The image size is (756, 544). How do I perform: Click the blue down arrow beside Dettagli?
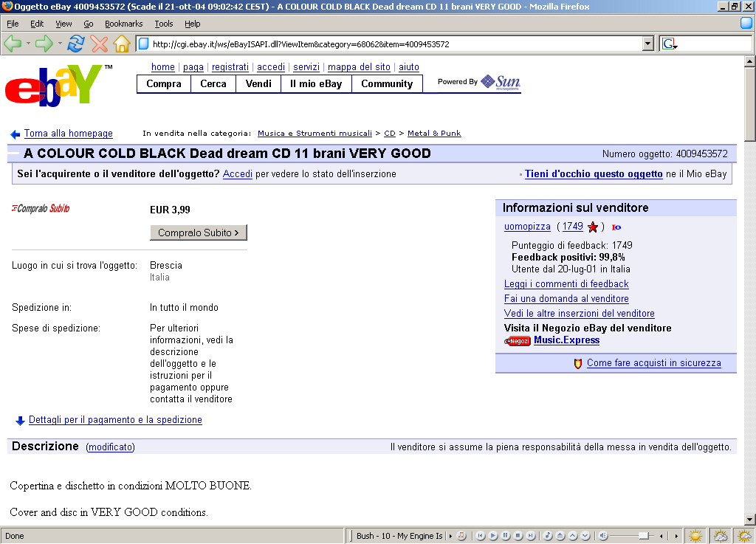click(20, 421)
